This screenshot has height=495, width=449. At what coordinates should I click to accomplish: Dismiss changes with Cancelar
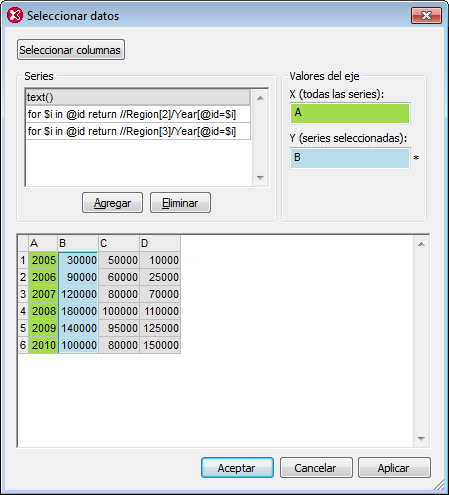point(316,468)
